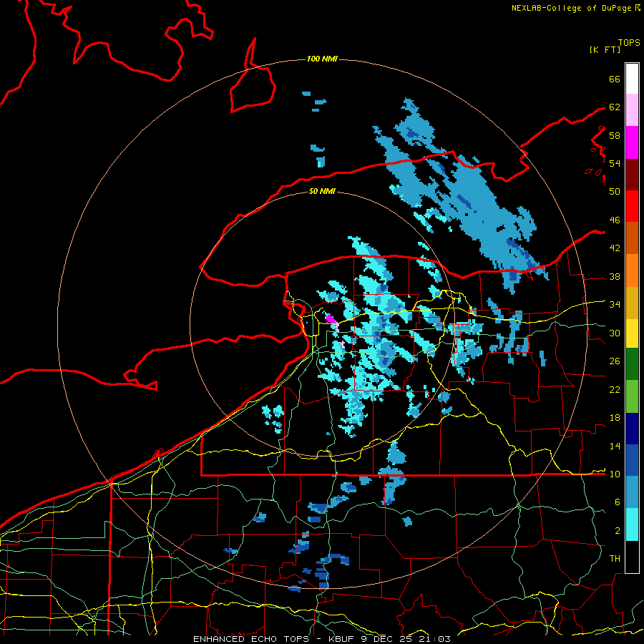Click the '14' legend value
This screenshot has height=644, width=644.
click(x=615, y=447)
